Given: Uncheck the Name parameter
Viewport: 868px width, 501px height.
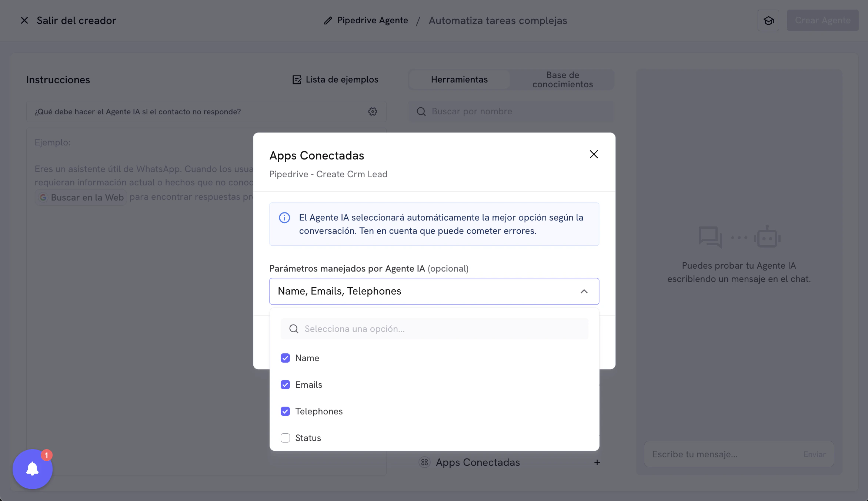Looking at the screenshot, I should 285,358.
